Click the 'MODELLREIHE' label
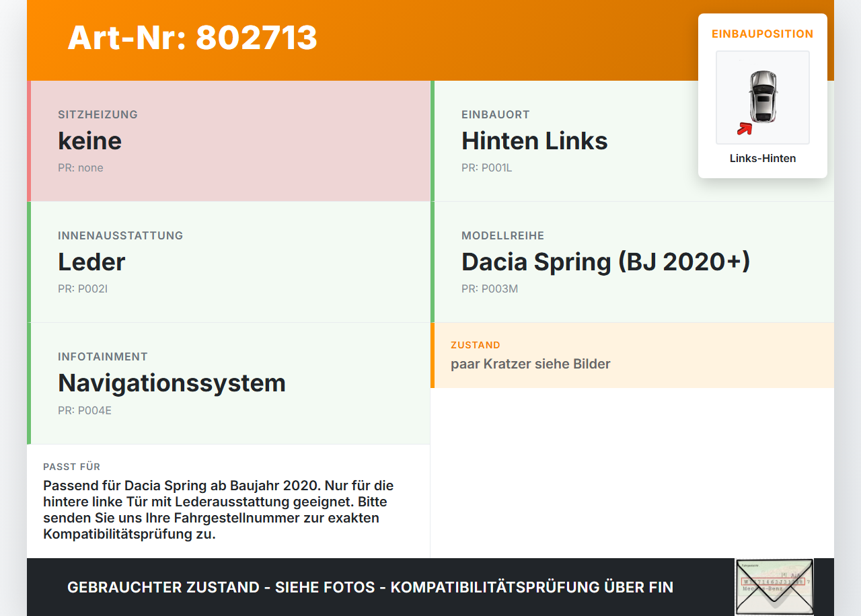This screenshot has width=861, height=616. tap(503, 235)
